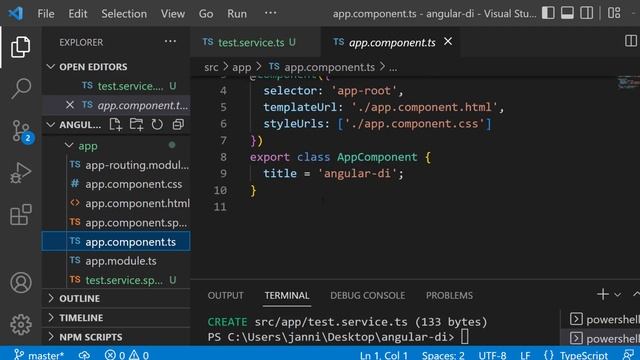Refresh the explorer file tree
Image resolution: width=640 pixels, height=360 pixels.
click(x=157, y=124)
